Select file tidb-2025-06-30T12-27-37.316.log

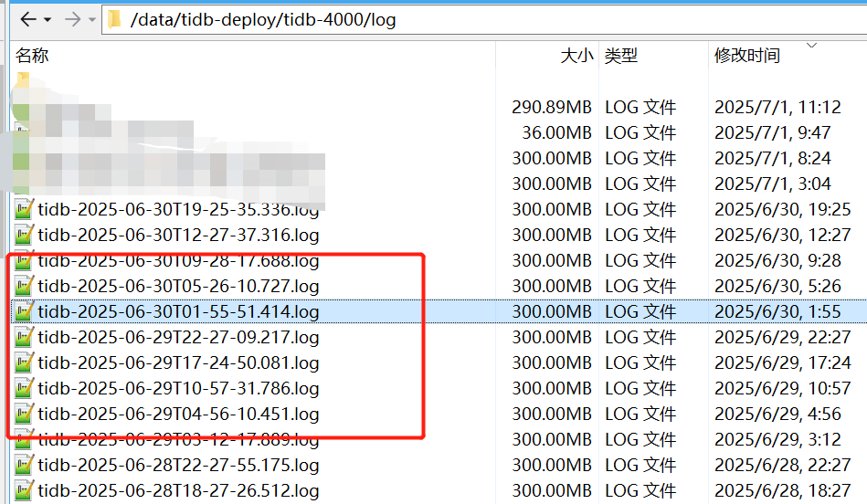pyautogui.click(x=178, y=235)
